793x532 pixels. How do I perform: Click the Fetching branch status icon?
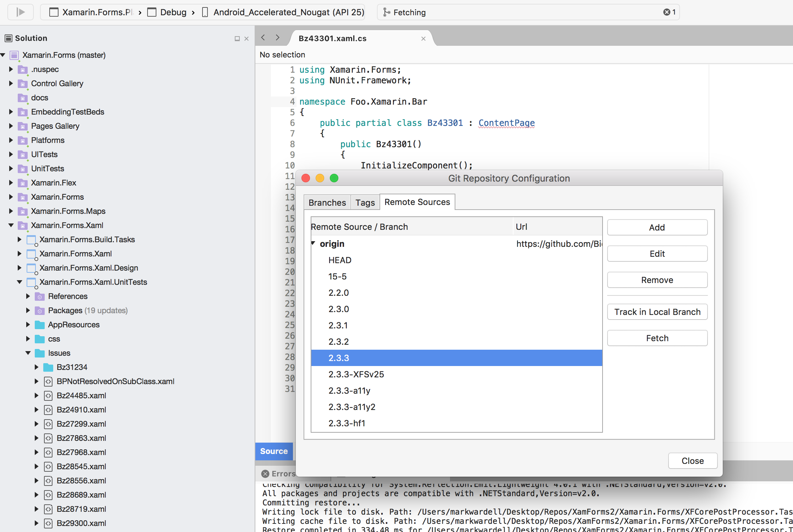pyautogui.click(x=387, y=12)
